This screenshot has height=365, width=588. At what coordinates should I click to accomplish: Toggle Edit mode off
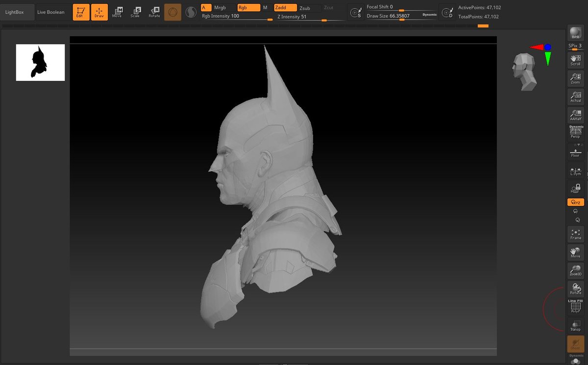(80, 12)
